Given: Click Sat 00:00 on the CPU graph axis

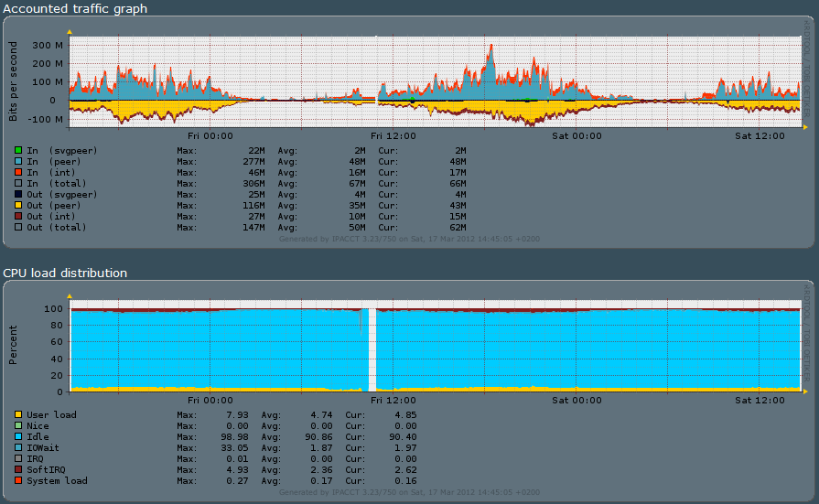Looking at the screenshot, I should tap(577, 400).
